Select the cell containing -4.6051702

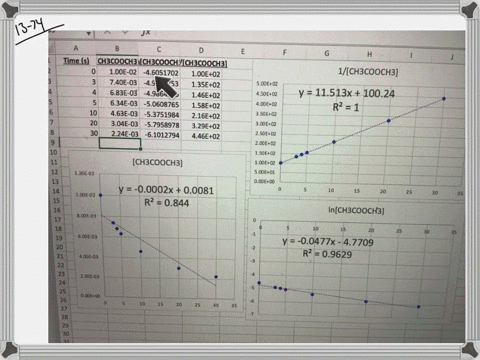161,73
